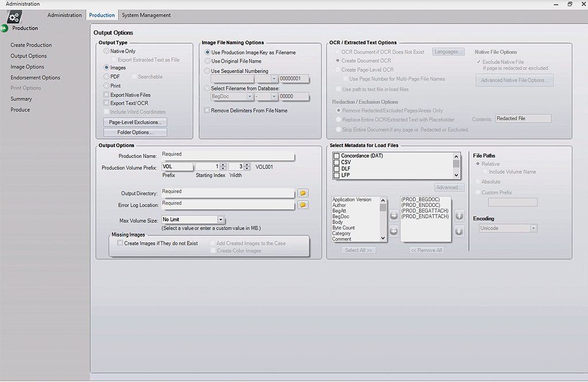588x382 pixels.
Task: Move selected metadata field down with down arrow
Action: [x=459, y=230]
